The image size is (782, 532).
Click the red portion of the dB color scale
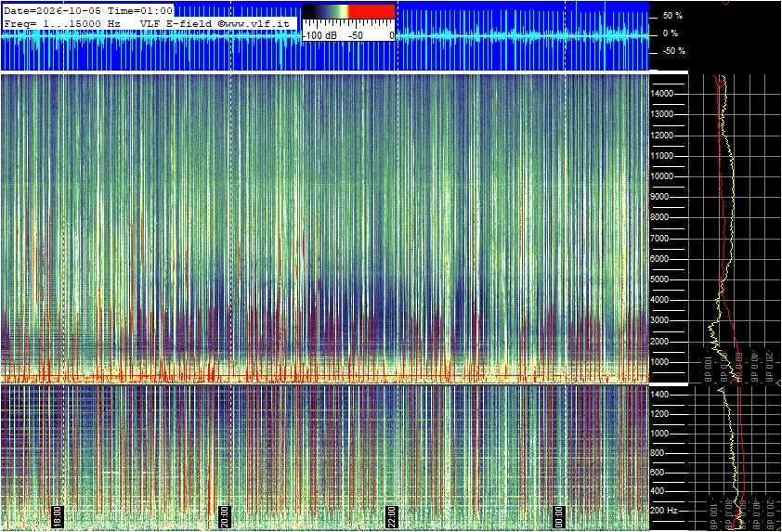(x=371, y=11)
